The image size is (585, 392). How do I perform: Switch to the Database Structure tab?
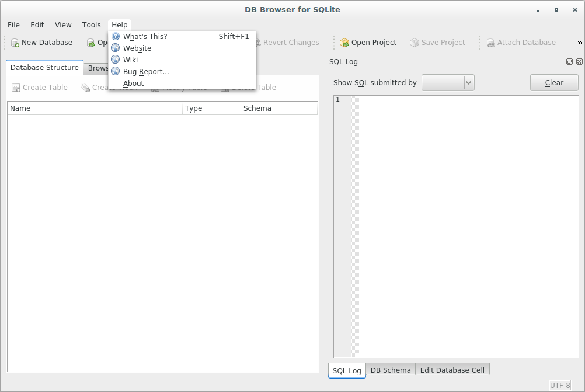coord(44,68)
